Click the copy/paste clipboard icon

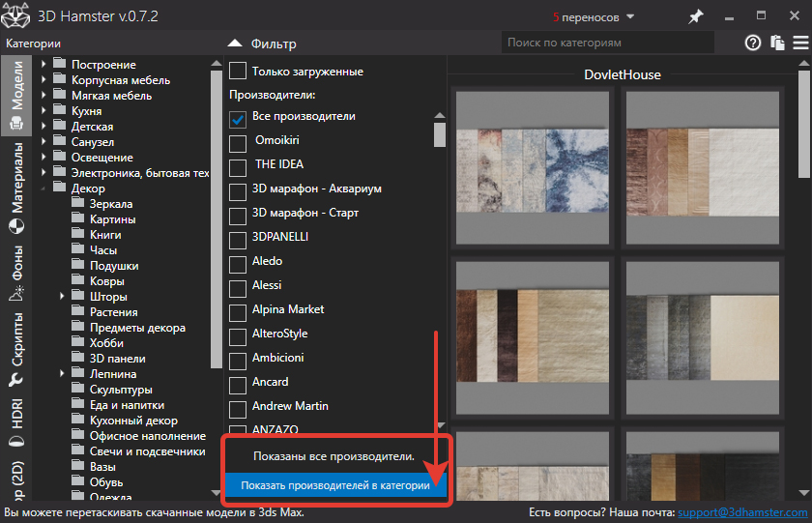coord(777,43)
